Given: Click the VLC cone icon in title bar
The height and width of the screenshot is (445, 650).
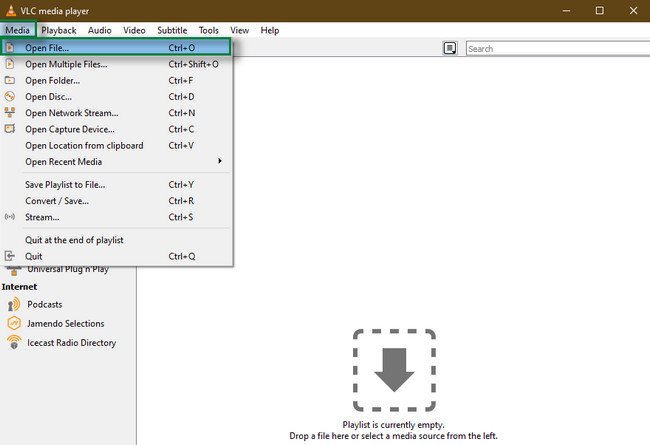Looking at the screenshot, I should coord(11,10).
